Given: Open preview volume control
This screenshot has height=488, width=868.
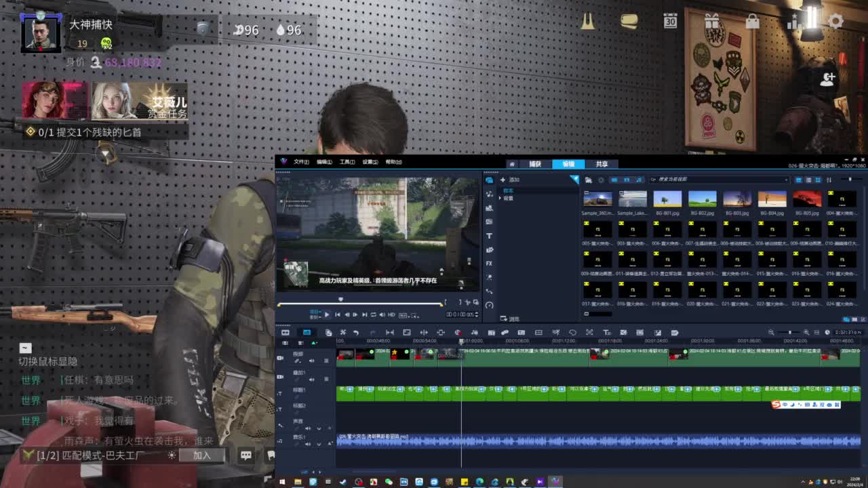Looking at the screenshot, I should click(382, 314).
